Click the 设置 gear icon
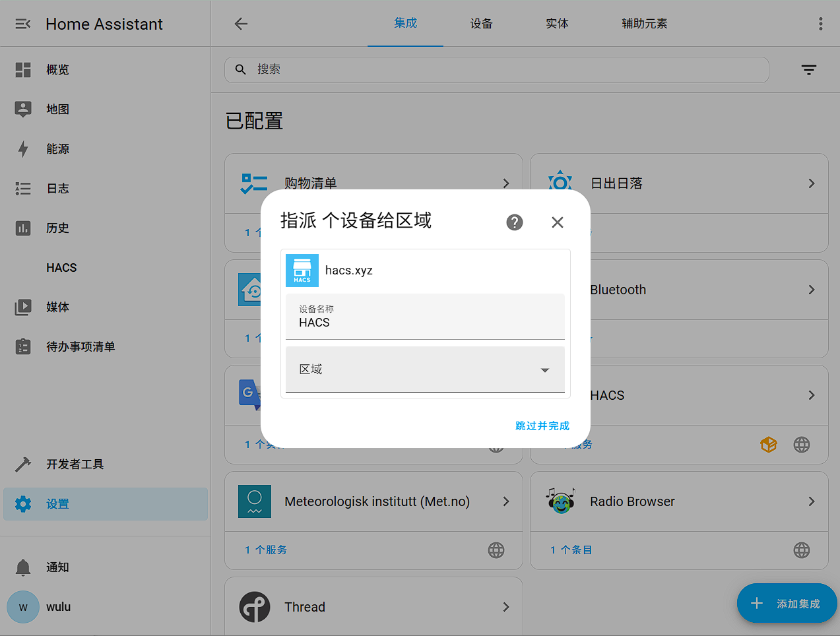The width and height of the screenshot is (840, 636). pos(23,504)
